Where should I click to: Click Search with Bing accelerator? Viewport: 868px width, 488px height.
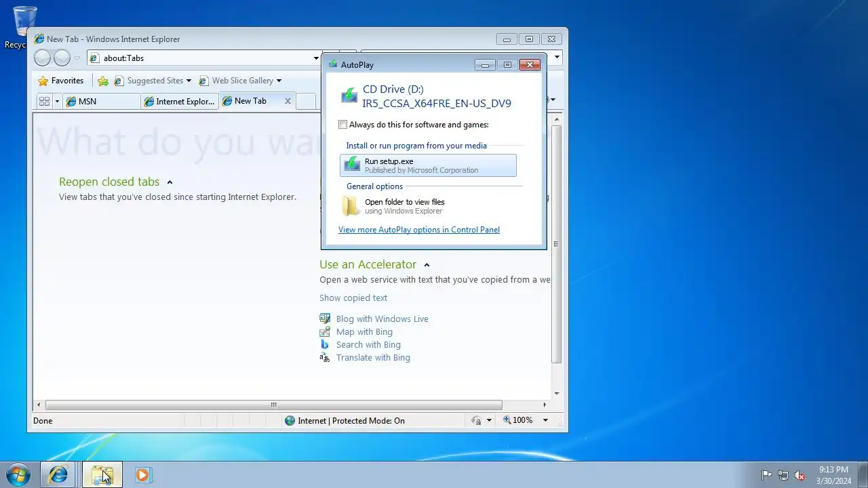coord(368,345)
